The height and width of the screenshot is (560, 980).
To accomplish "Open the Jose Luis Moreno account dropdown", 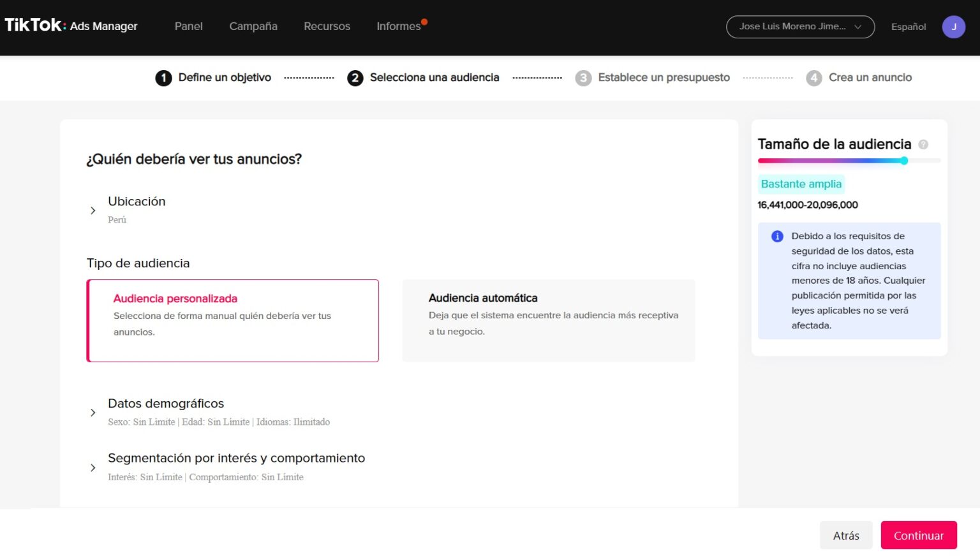I will [x=799, y=27].
